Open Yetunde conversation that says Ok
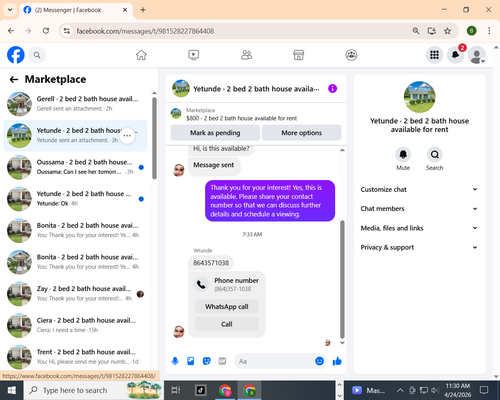This screenshot has height=400, width=500. point(75,199)
